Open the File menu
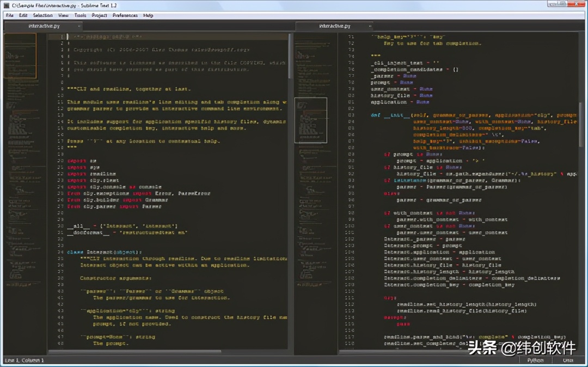Viewport: 588px width, 367px height. [9, 15]
